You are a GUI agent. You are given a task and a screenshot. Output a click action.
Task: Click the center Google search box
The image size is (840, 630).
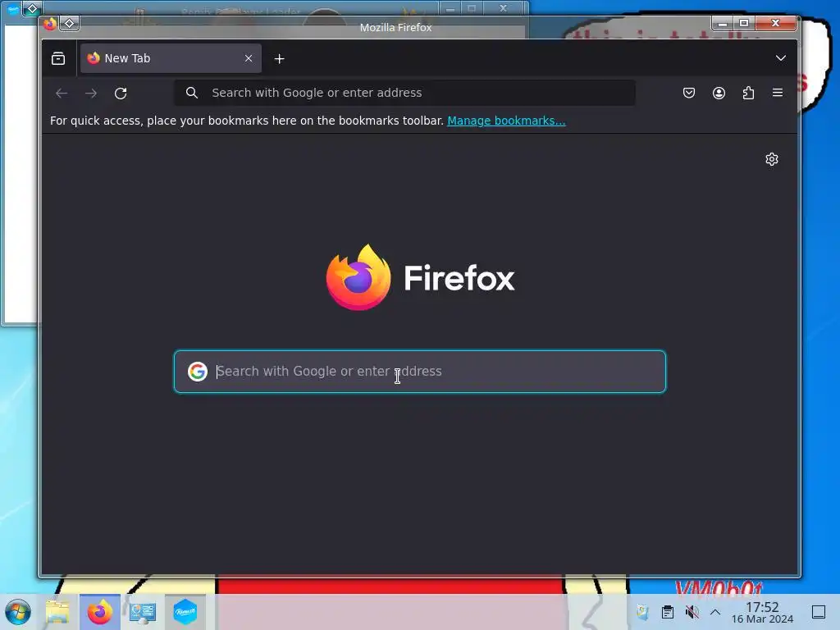(x=420, y=372)
